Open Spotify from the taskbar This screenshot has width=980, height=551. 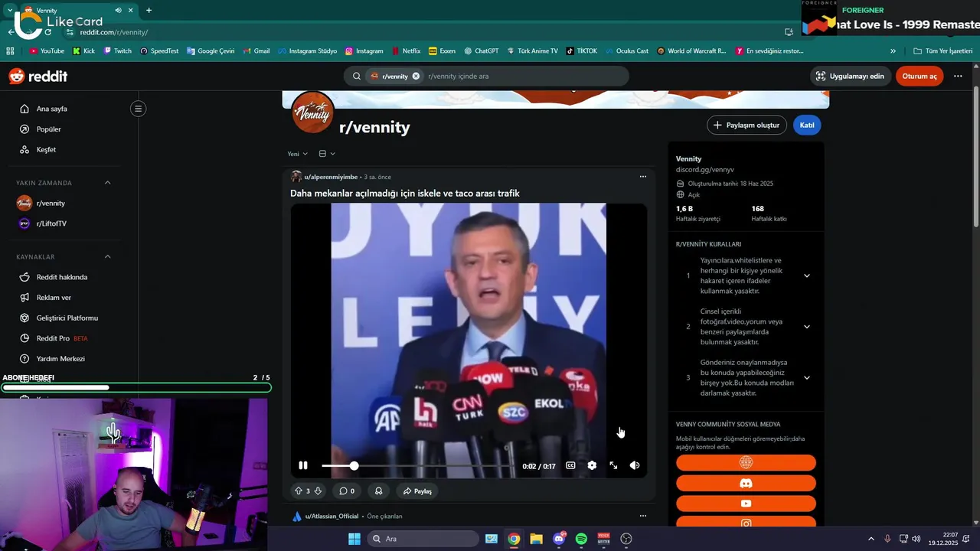pos(581,539)
